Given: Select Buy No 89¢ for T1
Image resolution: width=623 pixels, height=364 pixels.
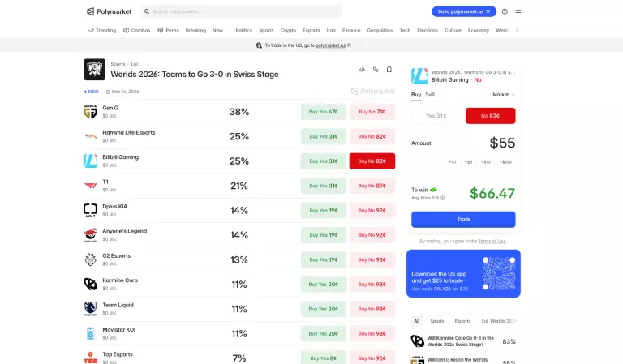Looking at the screenshot, I should [x=372, y=186].
